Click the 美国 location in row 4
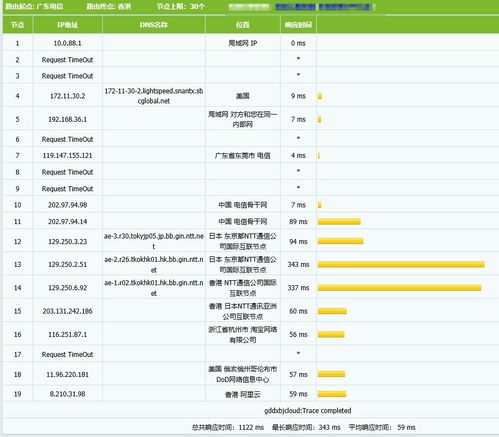This screenshot has height=437, width=499. coord(243,96)
